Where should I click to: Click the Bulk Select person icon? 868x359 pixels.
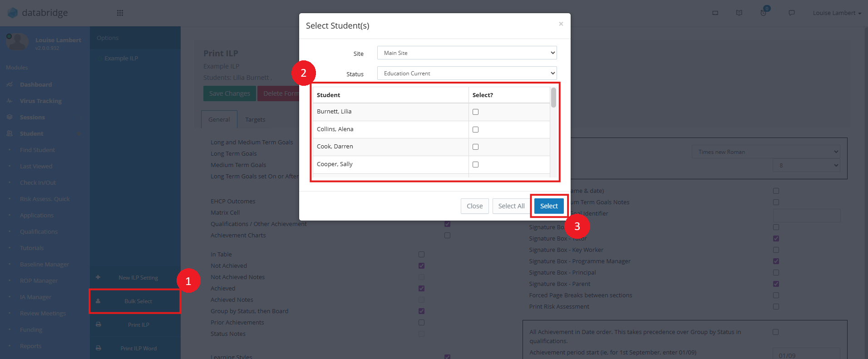[98, 301]
